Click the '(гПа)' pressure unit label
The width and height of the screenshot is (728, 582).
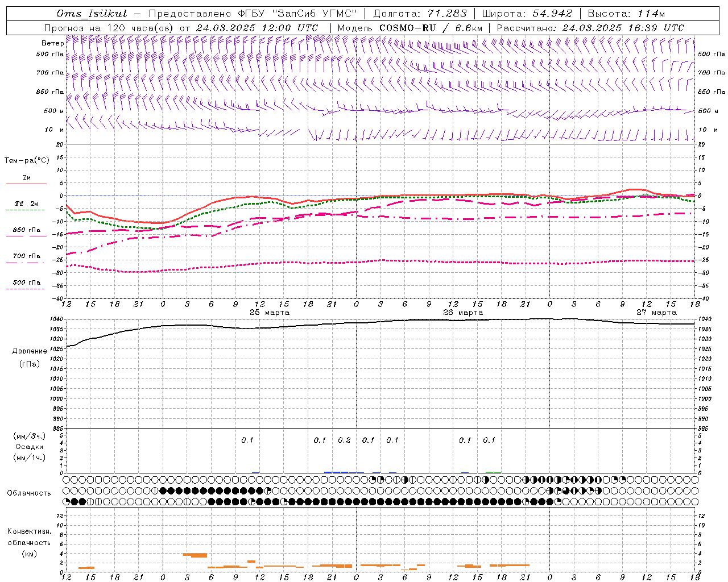click(30, 364)
